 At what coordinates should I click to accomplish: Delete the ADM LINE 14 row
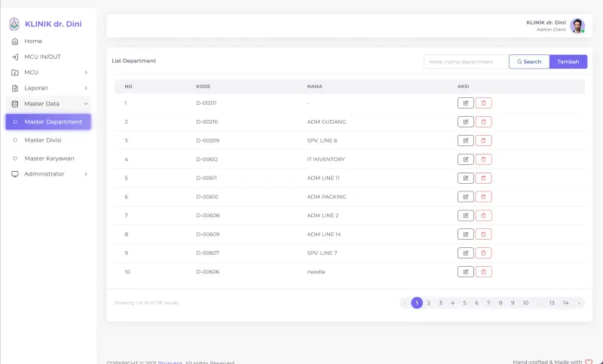coord(483,234)
